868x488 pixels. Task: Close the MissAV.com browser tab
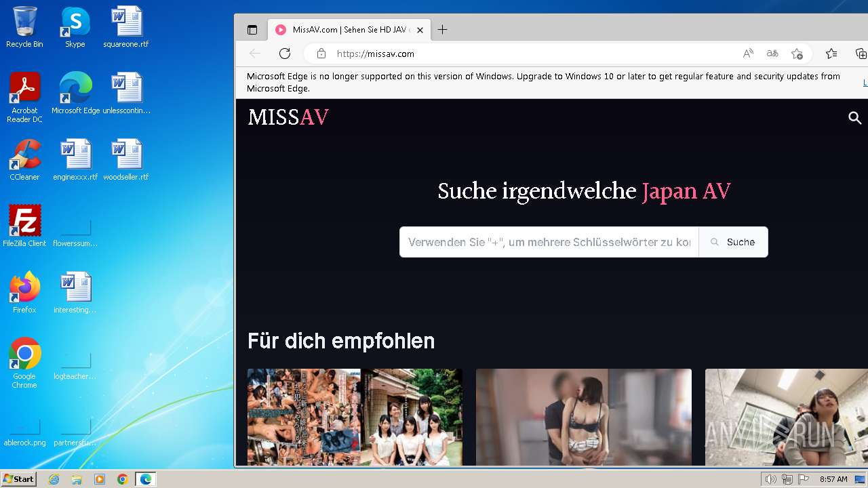[x=420, y=30]
